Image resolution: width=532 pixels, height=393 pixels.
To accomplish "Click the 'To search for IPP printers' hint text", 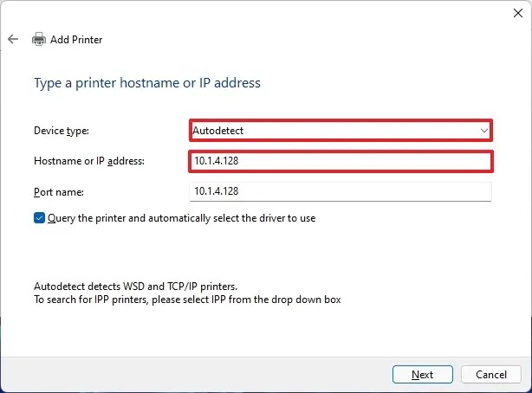I will click(186, 300).
